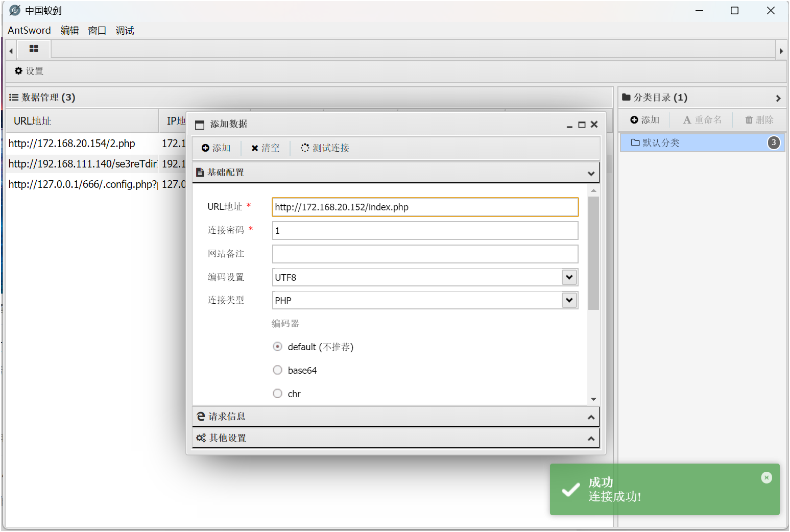The width and height of the screenshot is (790, 532).
Task: Open the 窗口 menu
Action: click(97, 30)
